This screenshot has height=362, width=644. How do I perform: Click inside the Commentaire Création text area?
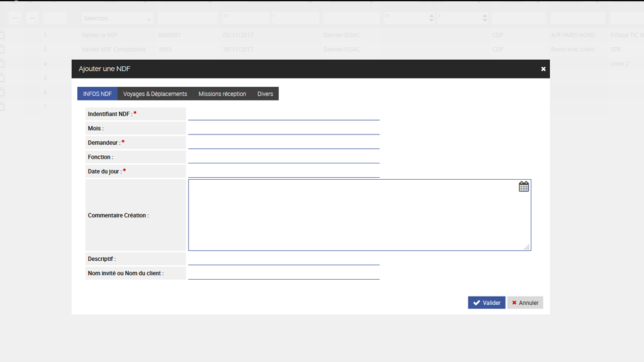359,215
